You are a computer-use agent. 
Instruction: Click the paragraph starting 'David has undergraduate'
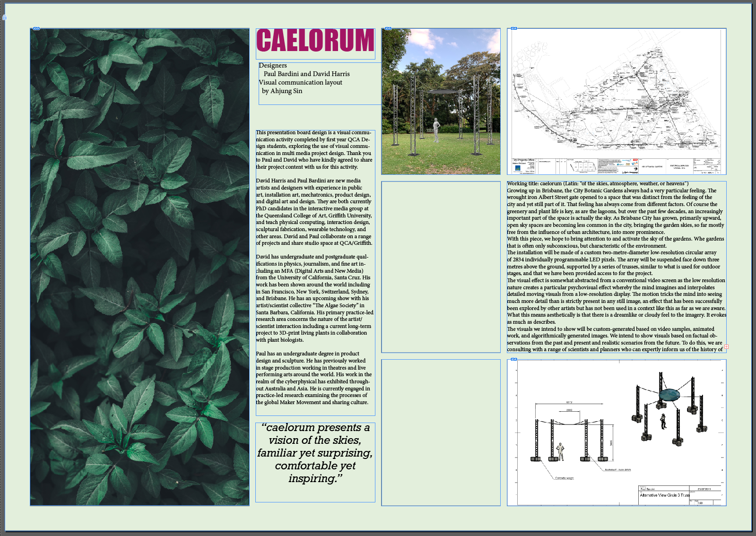pyautogui.click(x=314, y=298)
